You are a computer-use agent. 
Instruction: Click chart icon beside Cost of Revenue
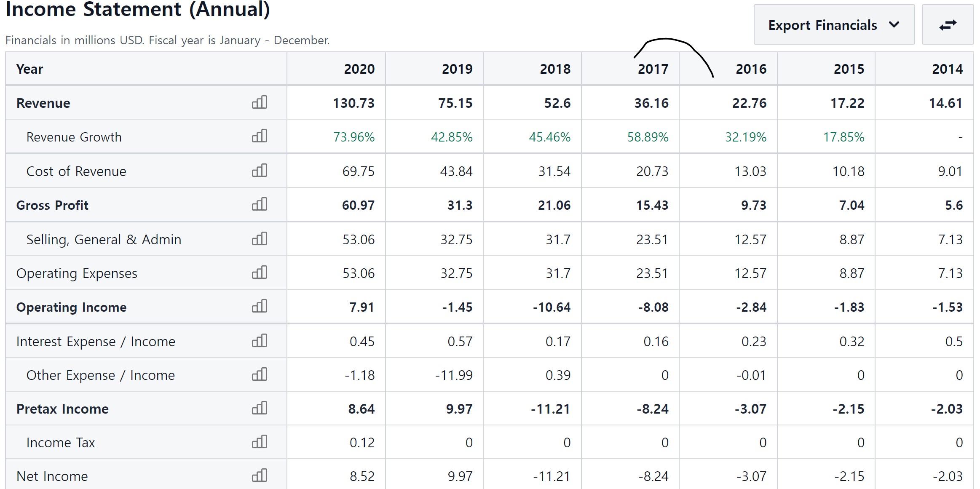pyautogui.click(x=260, y=171)
